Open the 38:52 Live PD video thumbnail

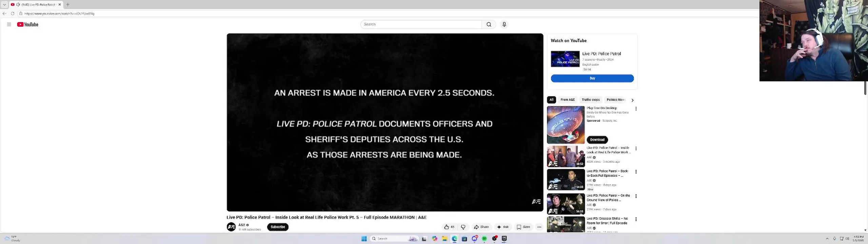pos(566,157)
